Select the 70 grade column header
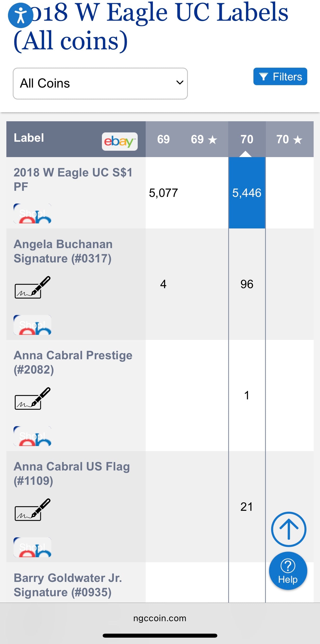The width and height of the screenshot is (320, 644). pyautogui.click(x=247, y=139)
